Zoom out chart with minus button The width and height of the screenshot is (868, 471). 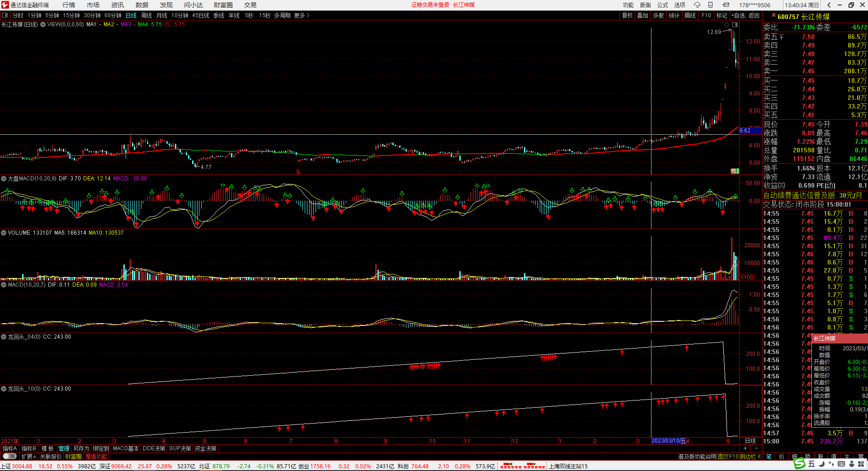click(x=756, y=448)
